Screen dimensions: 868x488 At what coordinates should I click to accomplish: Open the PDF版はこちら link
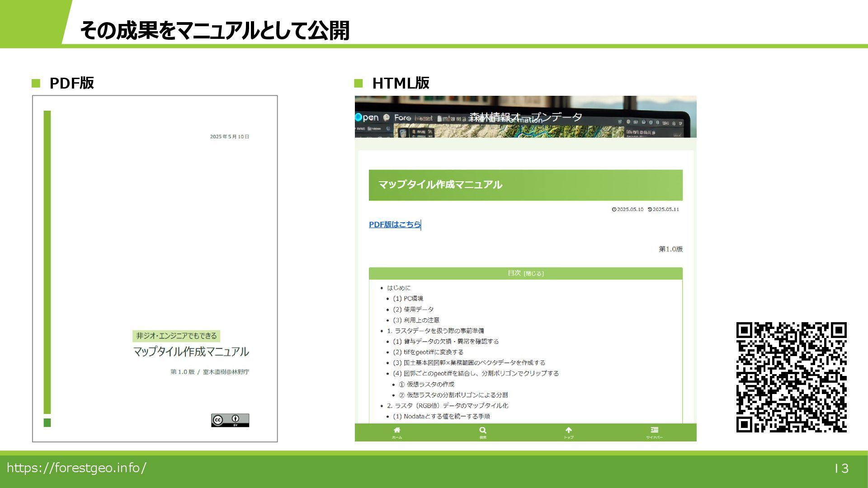point(395,225)
